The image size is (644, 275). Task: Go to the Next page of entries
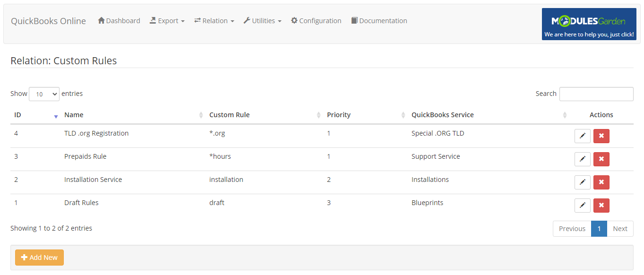pyautogui.click(x=620, y=228)
